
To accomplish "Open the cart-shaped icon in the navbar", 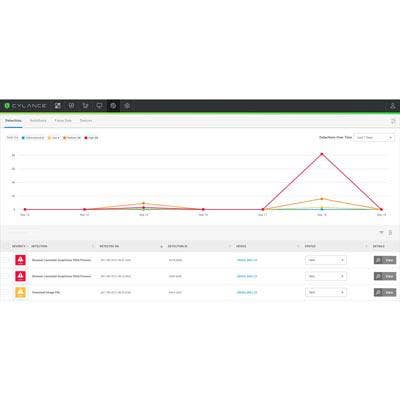I will click(x=85, y=106).
